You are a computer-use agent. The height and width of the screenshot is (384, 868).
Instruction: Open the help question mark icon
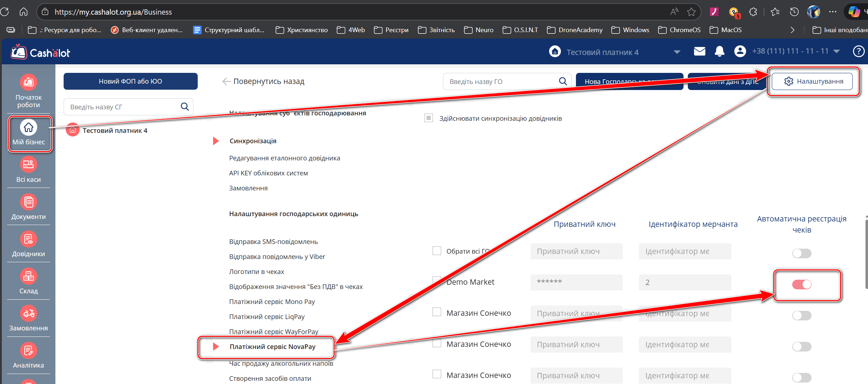(x=858, y=52)
